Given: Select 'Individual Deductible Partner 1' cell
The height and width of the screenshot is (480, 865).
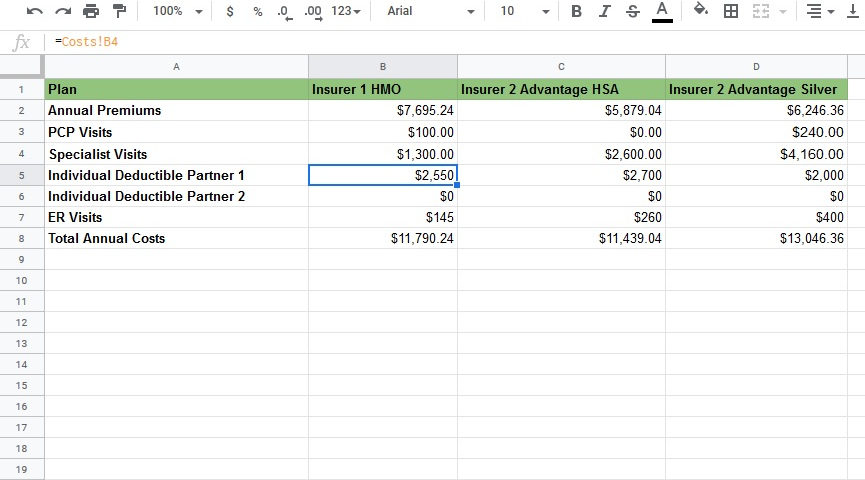Looking at the screenshot, I should [177, 175].
